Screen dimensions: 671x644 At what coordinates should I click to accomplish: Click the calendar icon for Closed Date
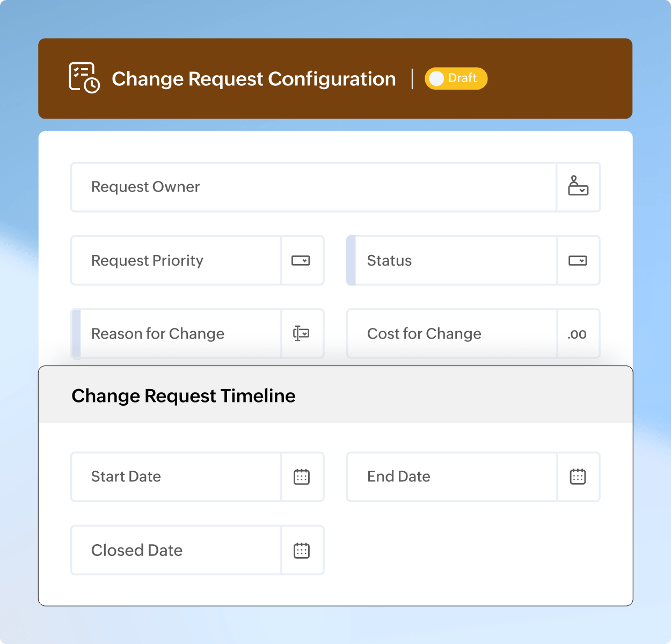coord(302,550)
